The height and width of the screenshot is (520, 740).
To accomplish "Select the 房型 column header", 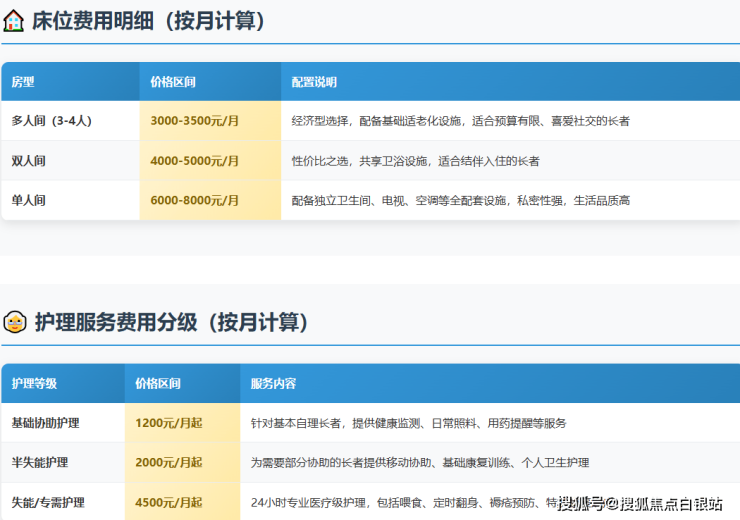I will (x=23, y=82).
